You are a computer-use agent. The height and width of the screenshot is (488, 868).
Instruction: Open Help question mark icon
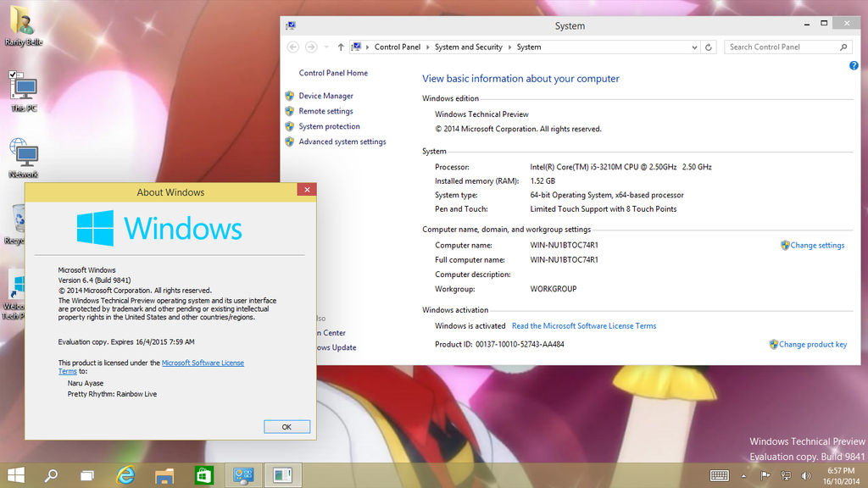pyautogui.click(x=854, y=65)
